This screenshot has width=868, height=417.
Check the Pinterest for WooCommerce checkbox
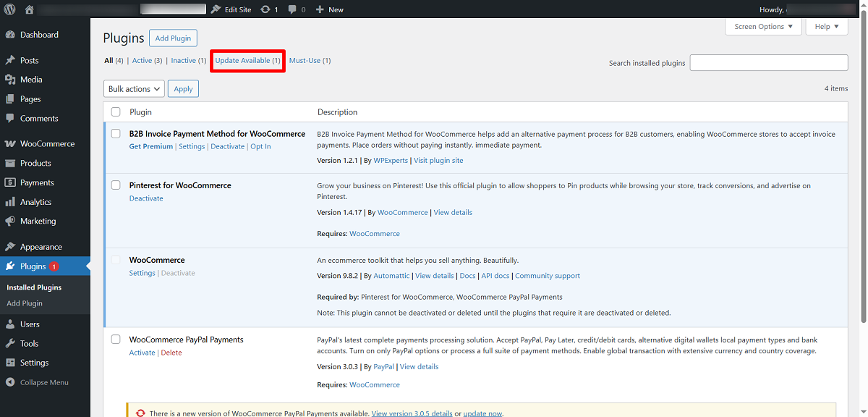(115, 185)
